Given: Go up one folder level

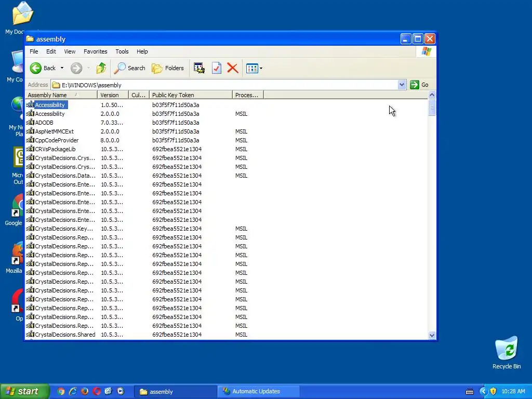Looking at the screenshot, I should (x=101, y=68).
